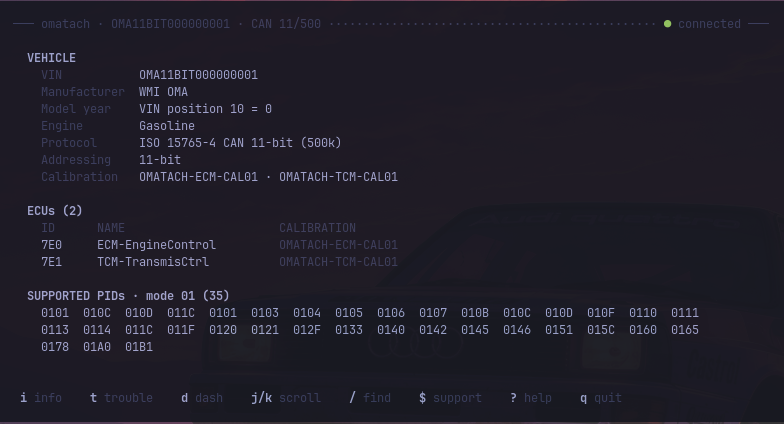Select OMATACH-ECM-CAL01 in the 7E0 row
The width and height of the screenshot is (784, 424).
[338, 245]
